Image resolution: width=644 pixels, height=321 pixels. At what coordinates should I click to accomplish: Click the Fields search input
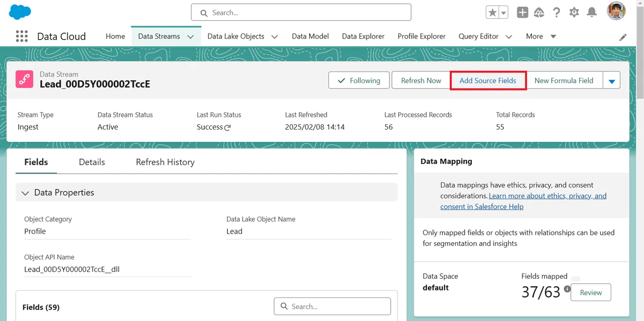332,307
